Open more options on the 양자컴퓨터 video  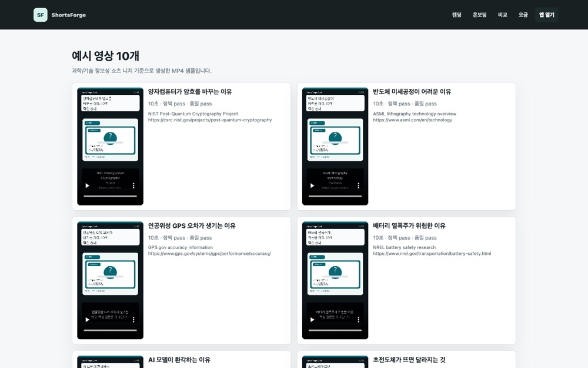[133, 185]
